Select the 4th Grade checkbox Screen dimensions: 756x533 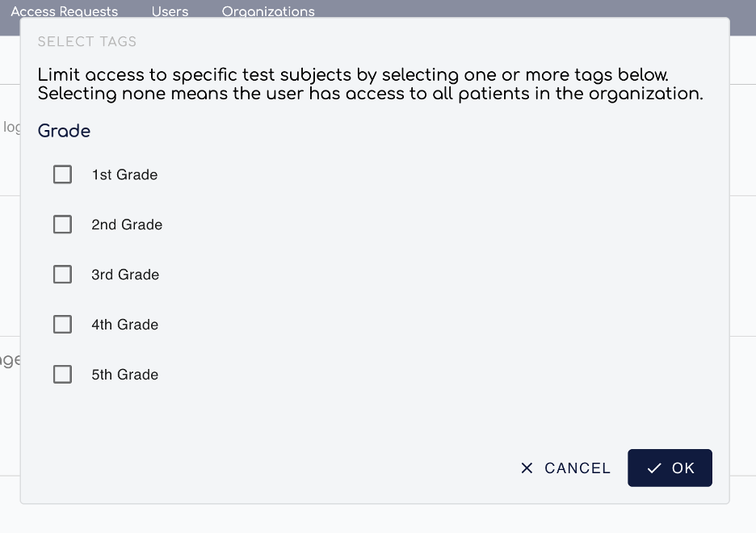pos(62,325)
